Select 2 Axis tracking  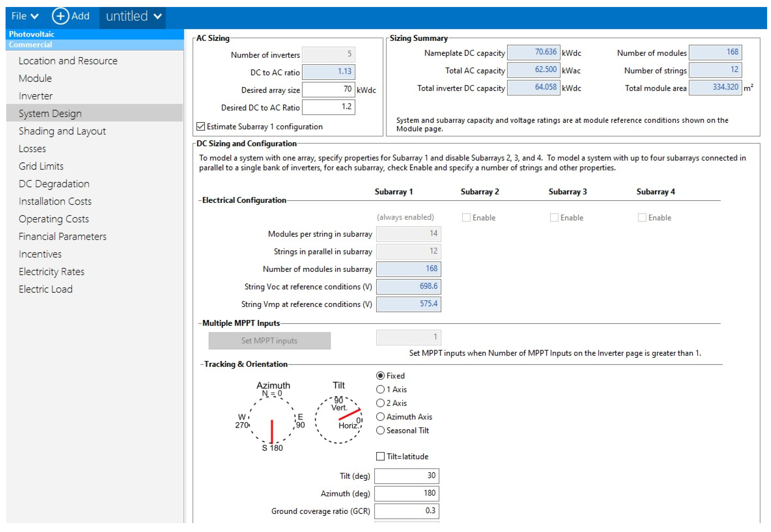tap(380, 403)
